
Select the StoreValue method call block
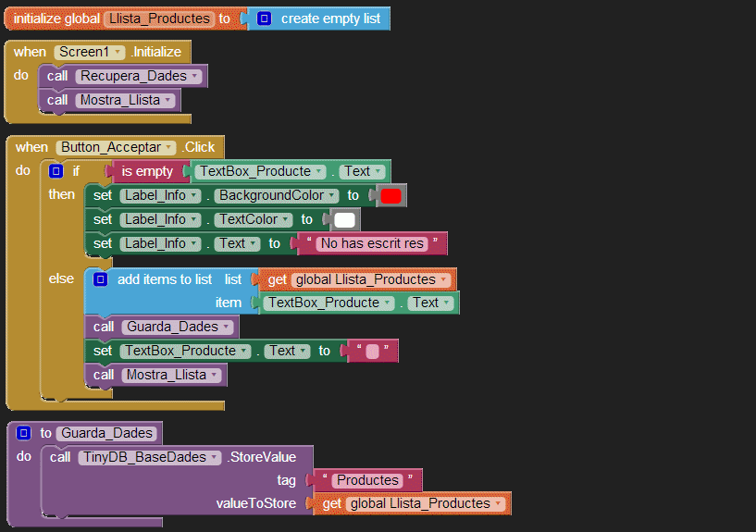tap(275, 457)
